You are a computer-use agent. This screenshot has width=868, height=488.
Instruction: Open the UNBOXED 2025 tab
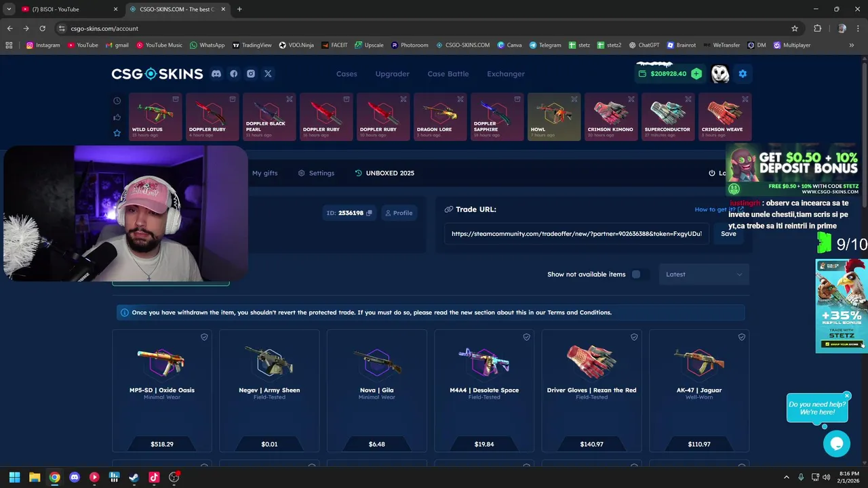(x=384, y=173)
